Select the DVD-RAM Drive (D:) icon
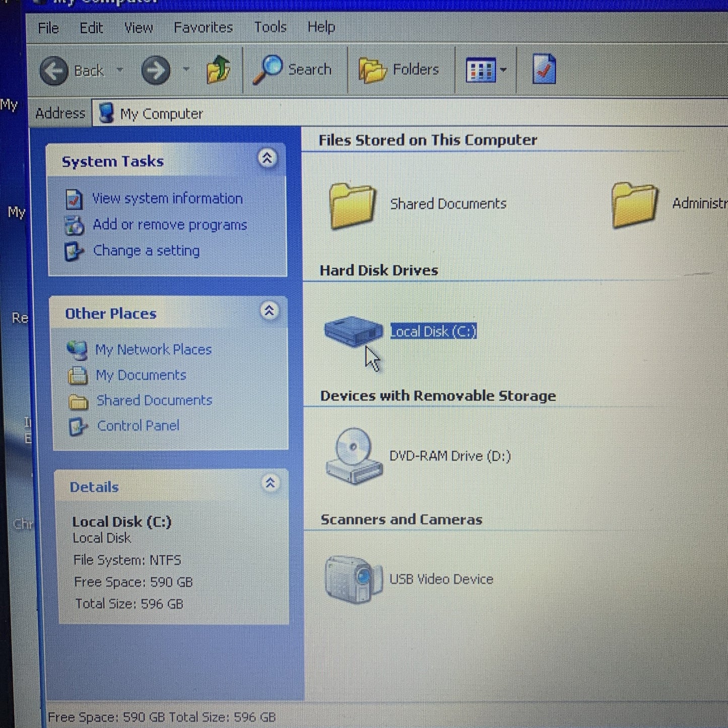 click(353, 455)
